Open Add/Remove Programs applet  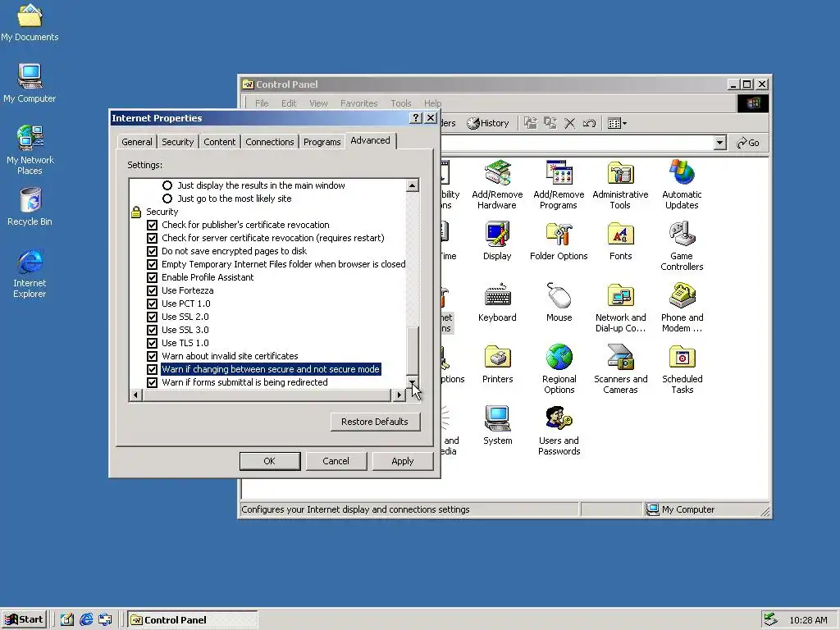(x=559, y=184)
